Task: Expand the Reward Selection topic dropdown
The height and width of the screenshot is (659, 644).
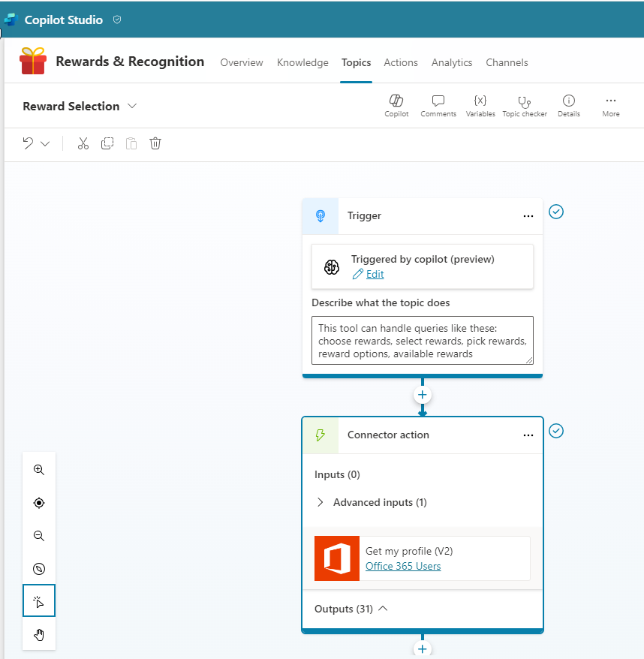Action: [x=132, y=106]
